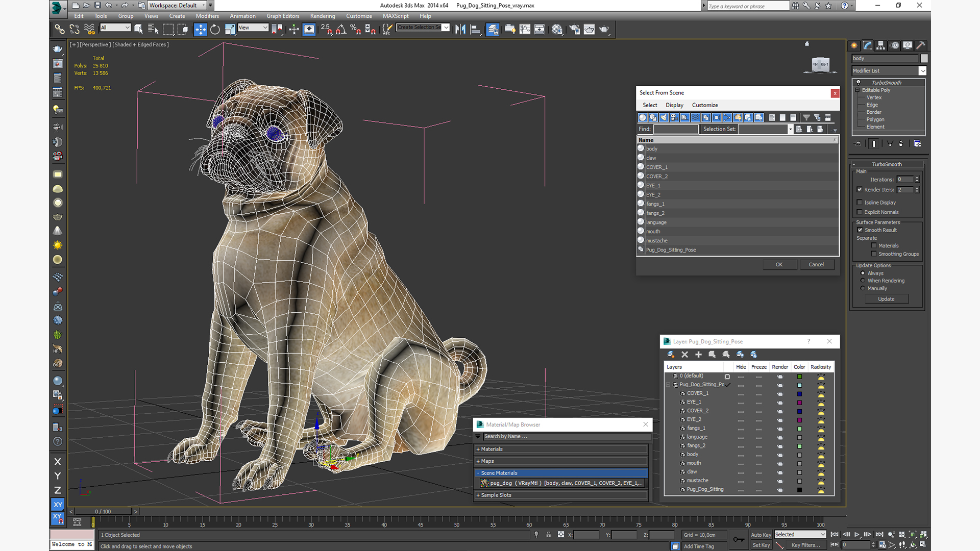Open the Material Editor icon
Image resolution: width=980 pixels, height=551 pixels.
[557, 30]
